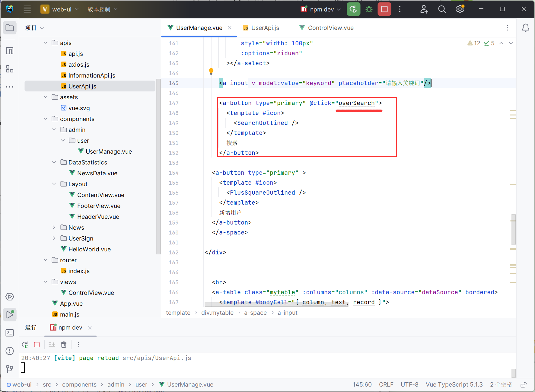
Task: Toggle read-only lock icon in status bar
Action: tap(524, 384)
